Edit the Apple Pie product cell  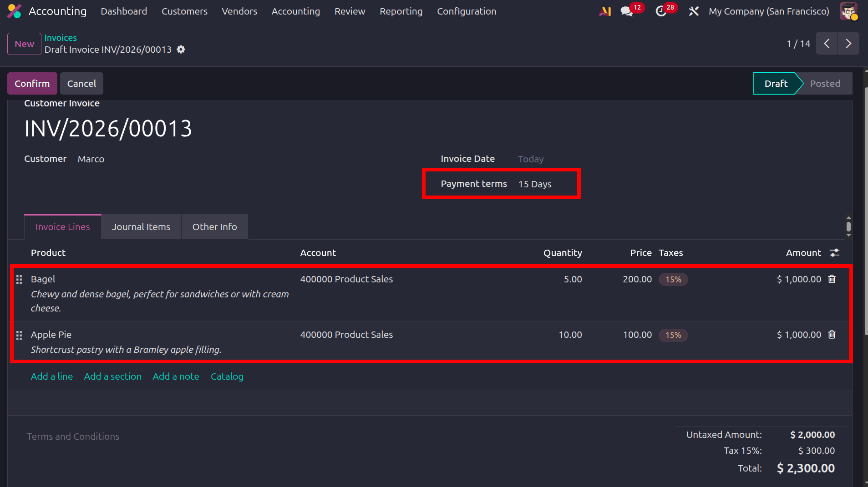coord(51,335)
